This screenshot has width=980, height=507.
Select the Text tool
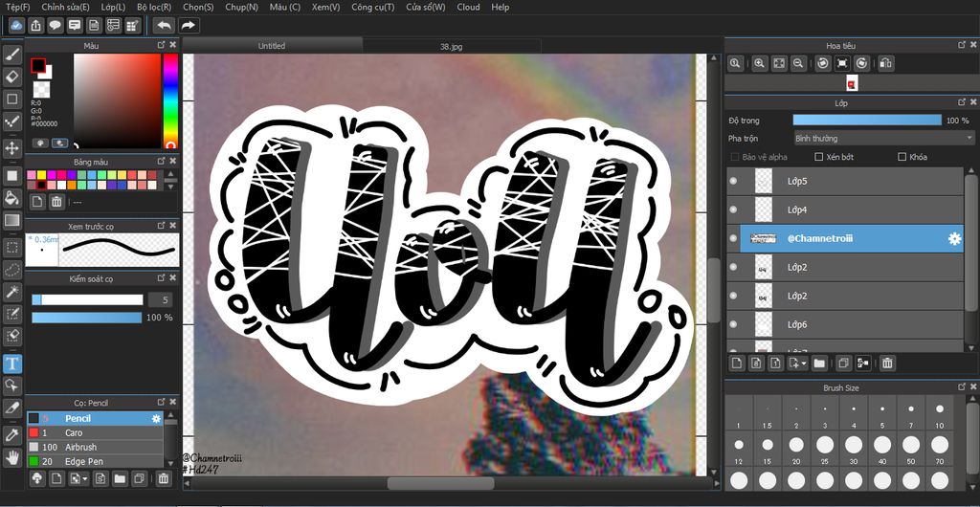click(11, 364)
